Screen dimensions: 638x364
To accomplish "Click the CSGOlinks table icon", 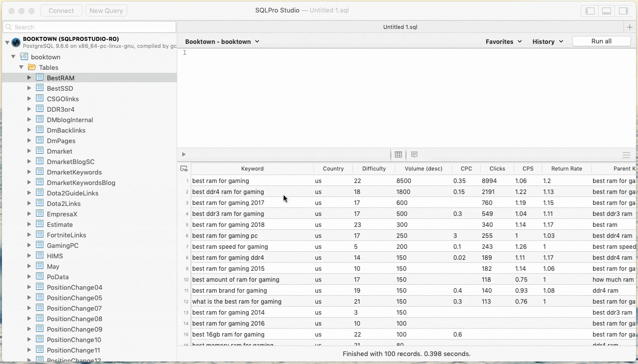I will tap(40, 98).
